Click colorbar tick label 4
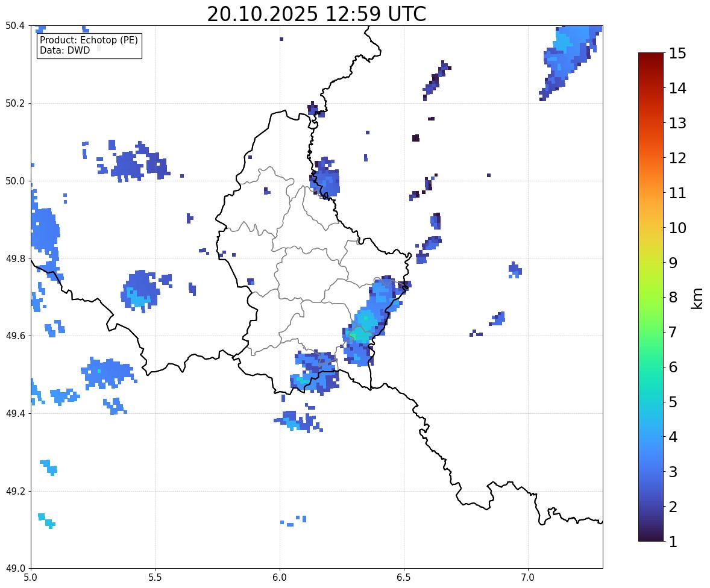710x588 pixels. (673, 437)
